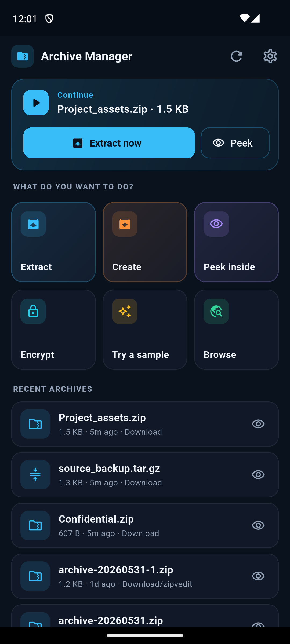Tap 'Project_assets.zip · 1.5 KB' in Continue card
Viewport: 290px width, 644px height.
pyautogui.click(x=123, y=109)
